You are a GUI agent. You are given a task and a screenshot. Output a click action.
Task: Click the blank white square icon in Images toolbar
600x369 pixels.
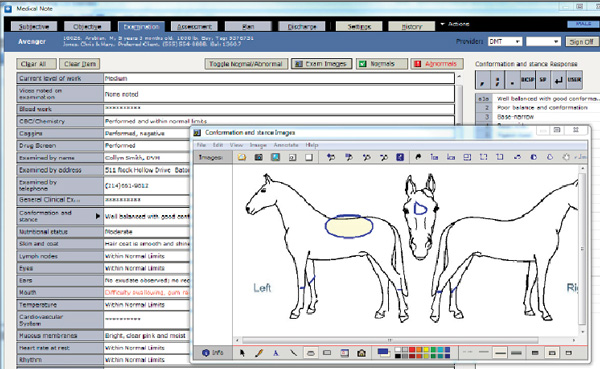(x=309, y=157)
